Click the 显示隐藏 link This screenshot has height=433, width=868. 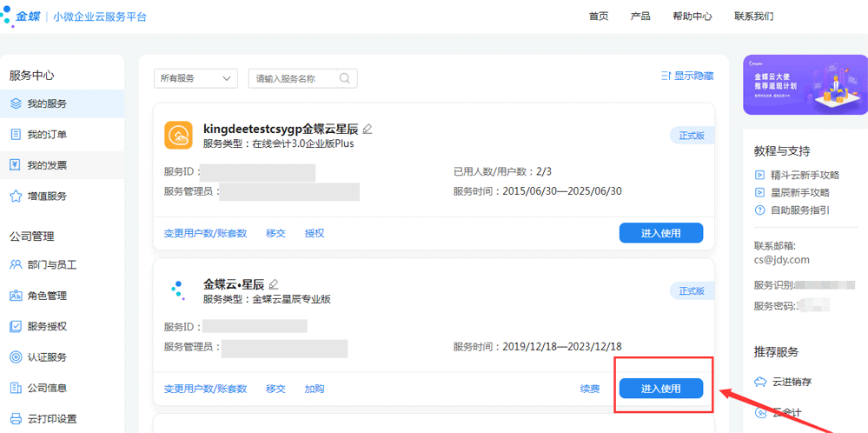(686, 77)
